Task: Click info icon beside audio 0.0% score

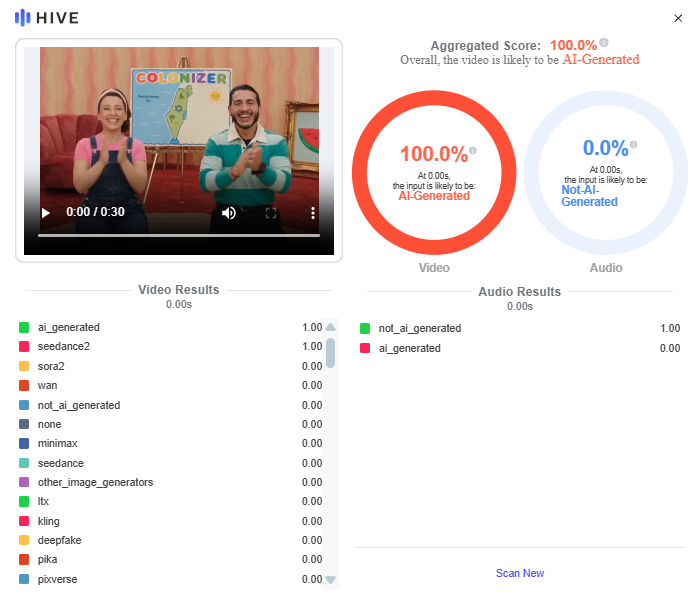Action: point(633,144)
